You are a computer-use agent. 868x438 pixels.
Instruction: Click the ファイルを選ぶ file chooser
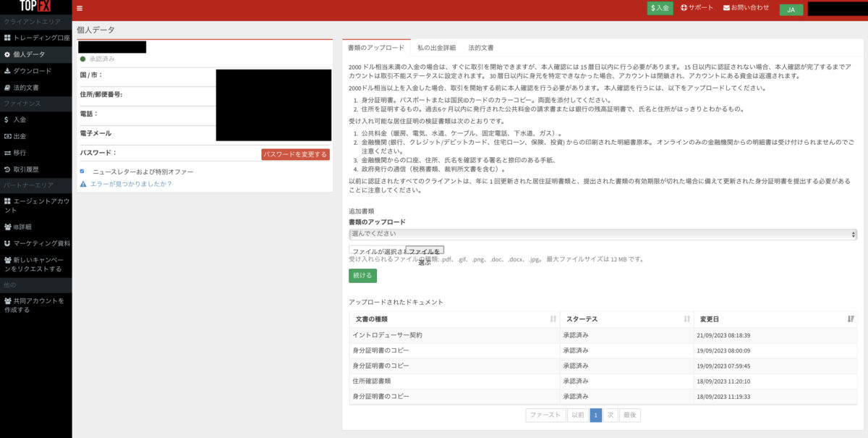pyautogui.click(x=425, y=251)
